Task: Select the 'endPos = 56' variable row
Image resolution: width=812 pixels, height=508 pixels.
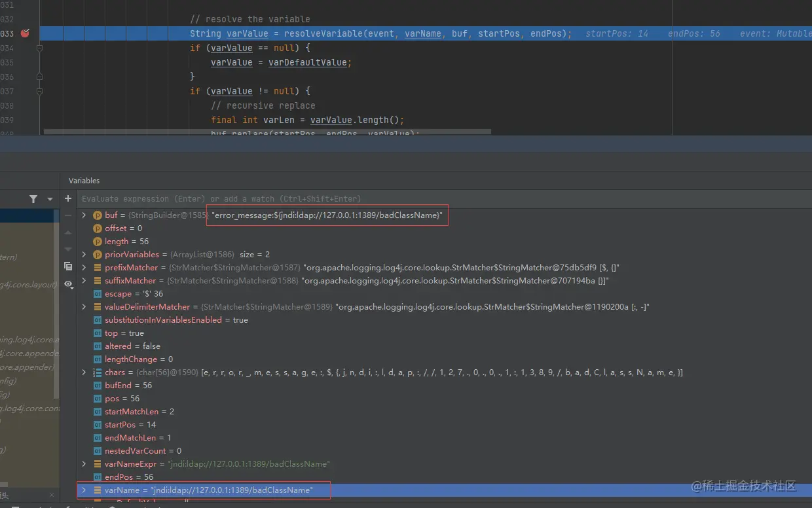Action: tap(445, 477)
